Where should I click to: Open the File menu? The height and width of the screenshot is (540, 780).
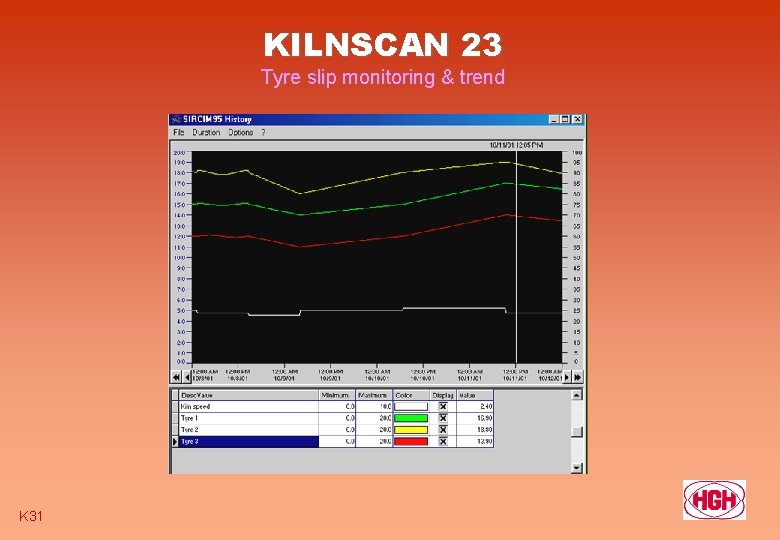pyautogui.click(x=179, y=133)
